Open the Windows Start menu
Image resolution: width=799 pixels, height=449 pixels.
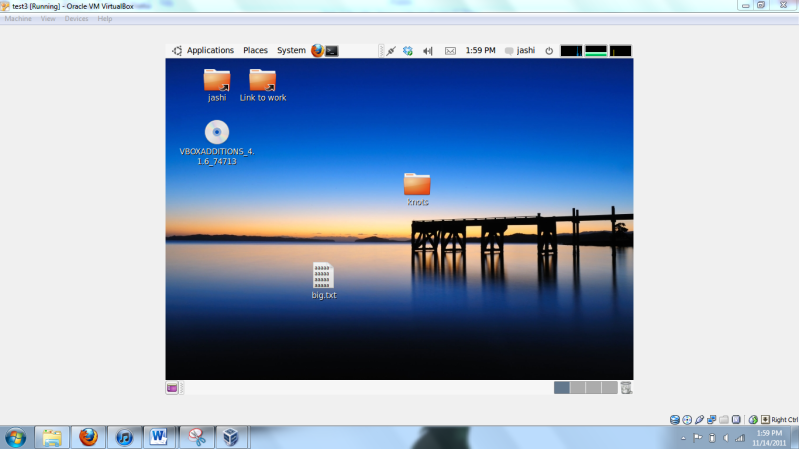pyautogui.click(x=15, y=437)
